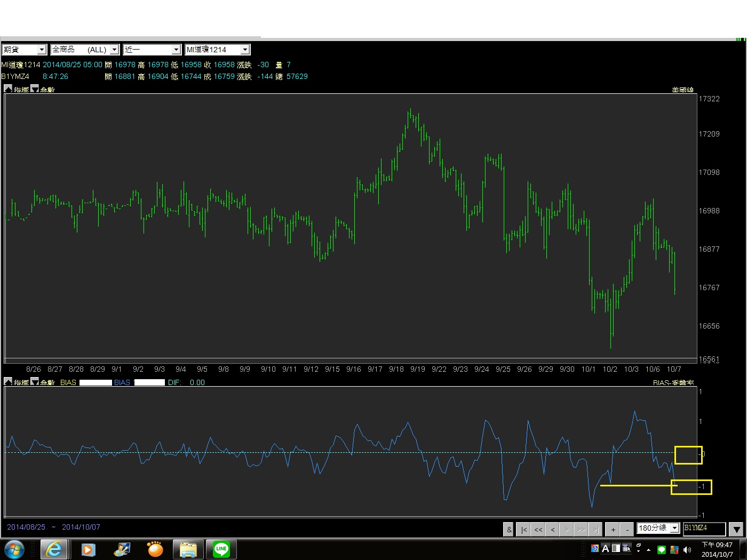Zoom out chart with - button

(x=627, y=529)
